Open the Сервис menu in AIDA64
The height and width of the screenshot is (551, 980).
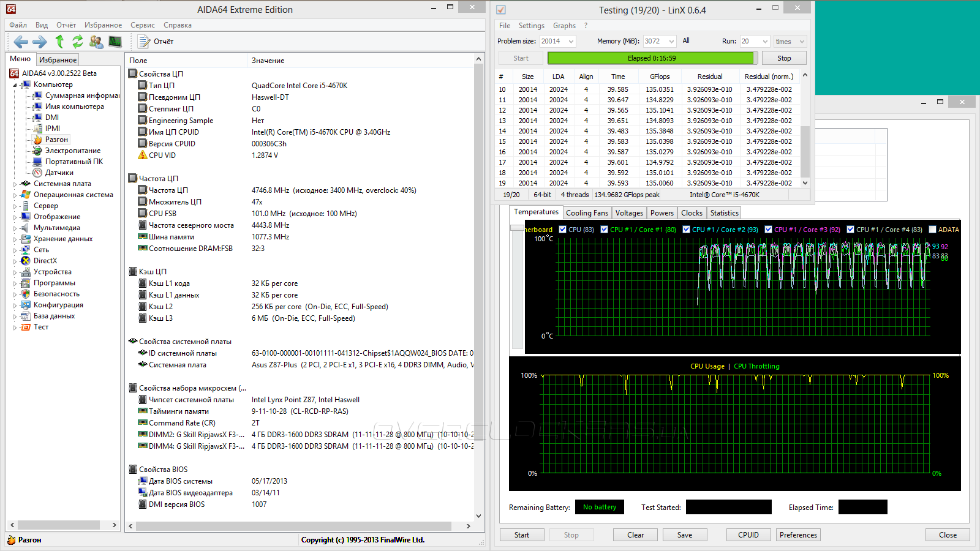coord(142,25)
